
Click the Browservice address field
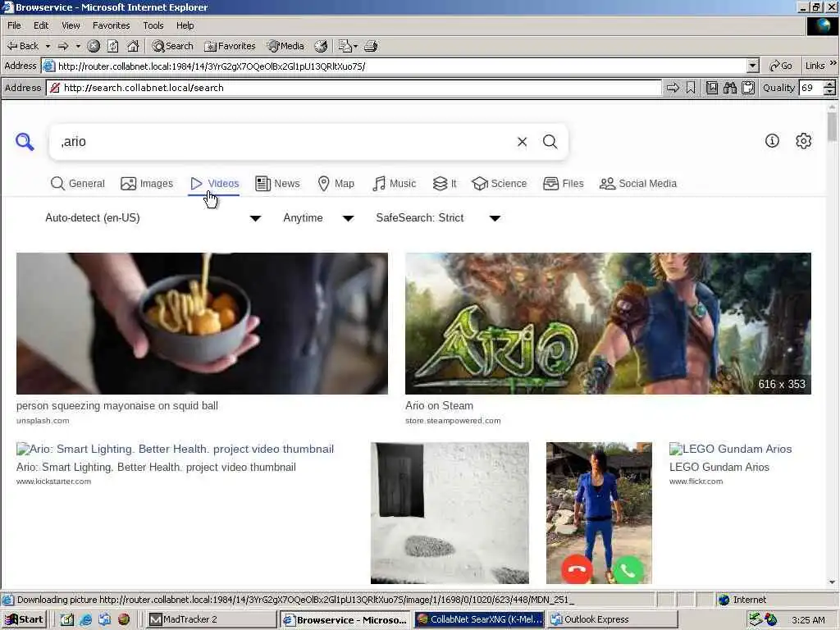coord(354,88)
